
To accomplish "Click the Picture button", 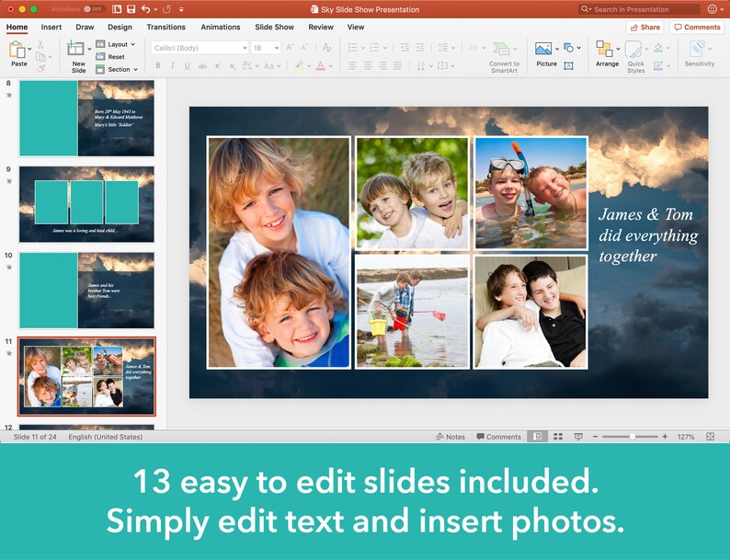I will [x=546, y=54].
